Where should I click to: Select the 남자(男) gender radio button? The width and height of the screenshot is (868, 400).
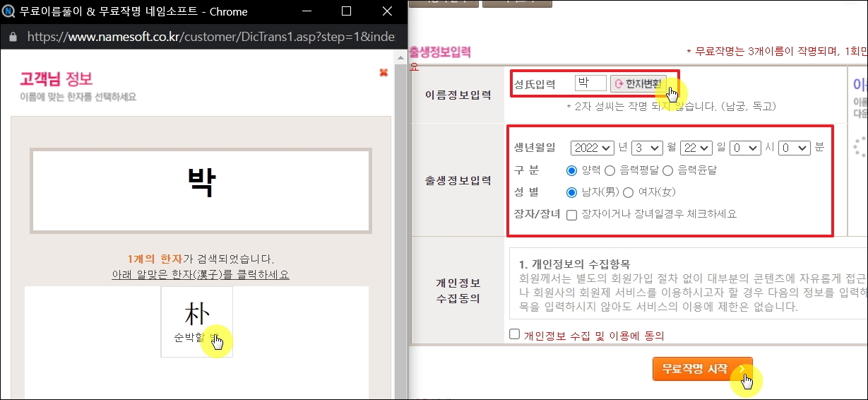pos(572,192)
